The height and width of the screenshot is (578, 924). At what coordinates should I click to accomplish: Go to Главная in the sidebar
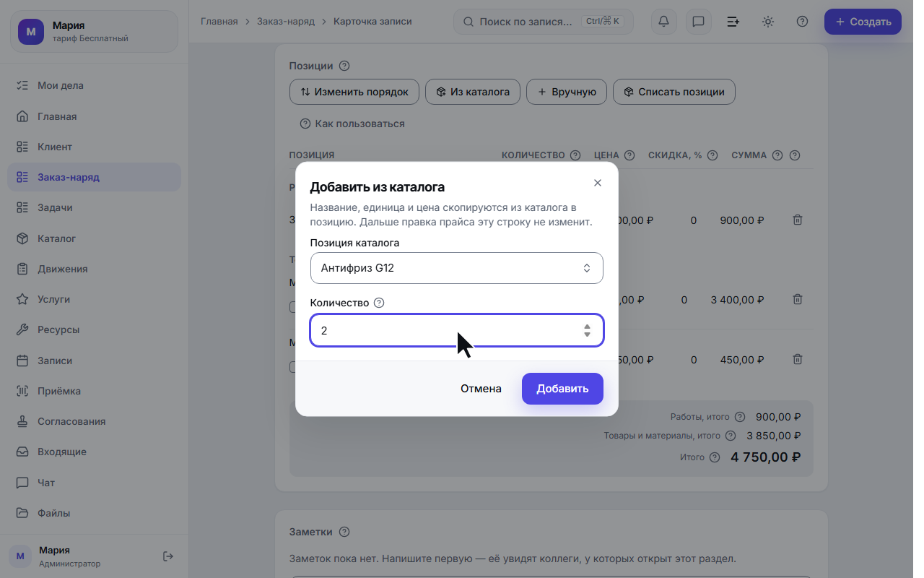pyautogui.click(x=94, y=116)
